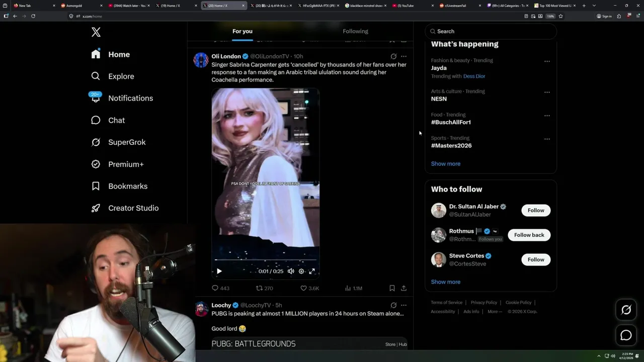
Task: Open more options for #Masters2026 trend
Action: click(x=547, y=139)
